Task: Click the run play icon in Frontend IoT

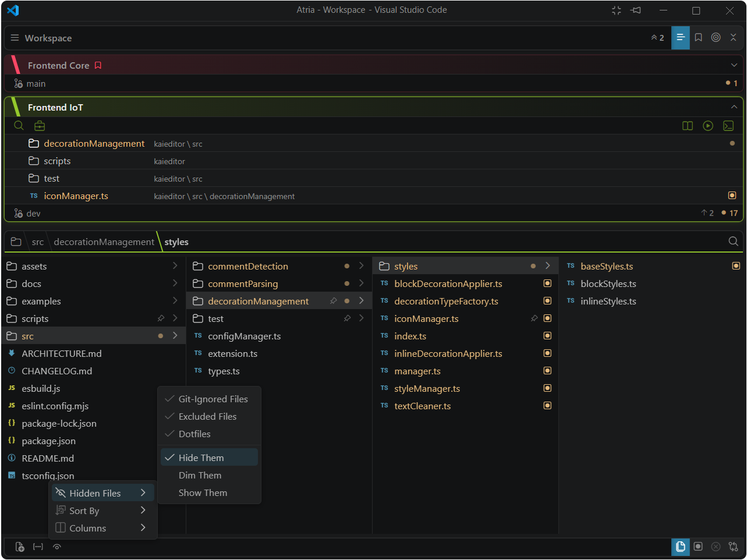Action: click(x=708, y=126)
